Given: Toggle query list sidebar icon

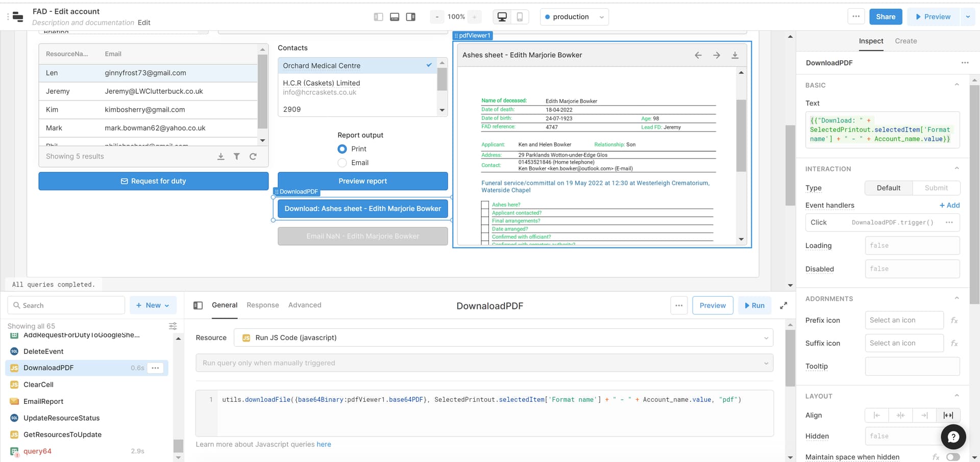Looking at the screenshot, I should 198,305.
